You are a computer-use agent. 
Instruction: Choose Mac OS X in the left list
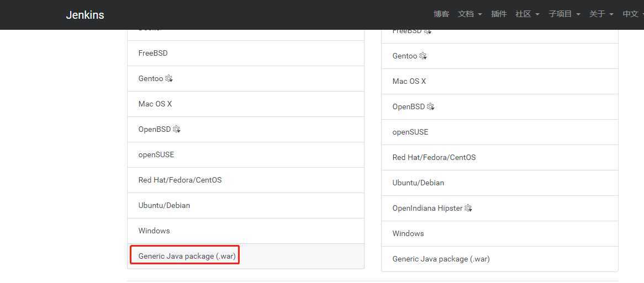(155, 104)
